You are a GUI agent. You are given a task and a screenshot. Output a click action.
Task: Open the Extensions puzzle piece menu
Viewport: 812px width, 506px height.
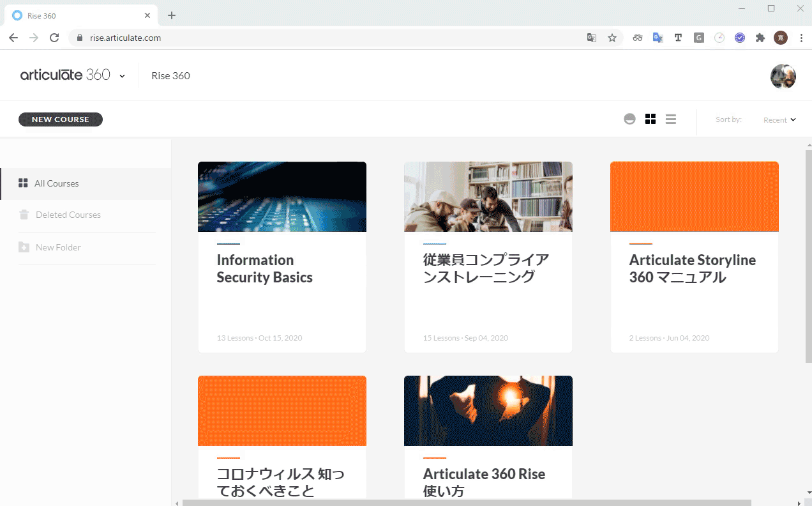[760, 38]
